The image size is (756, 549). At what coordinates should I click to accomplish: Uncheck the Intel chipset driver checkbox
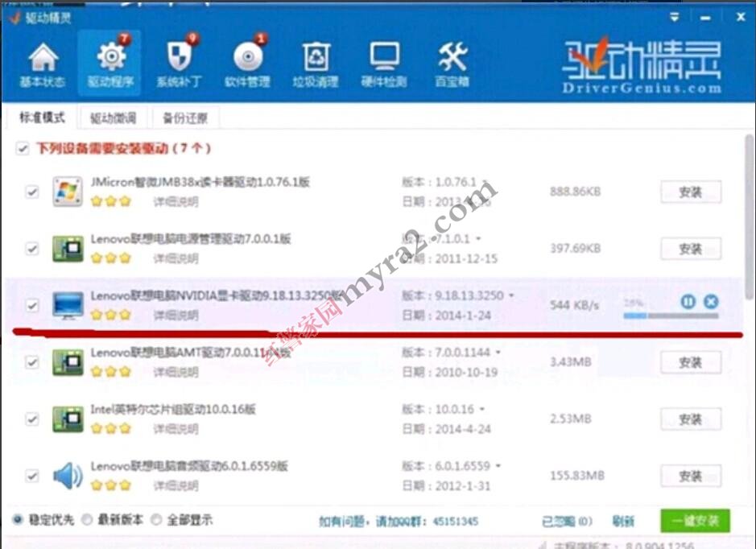click(x=32, y=419)
